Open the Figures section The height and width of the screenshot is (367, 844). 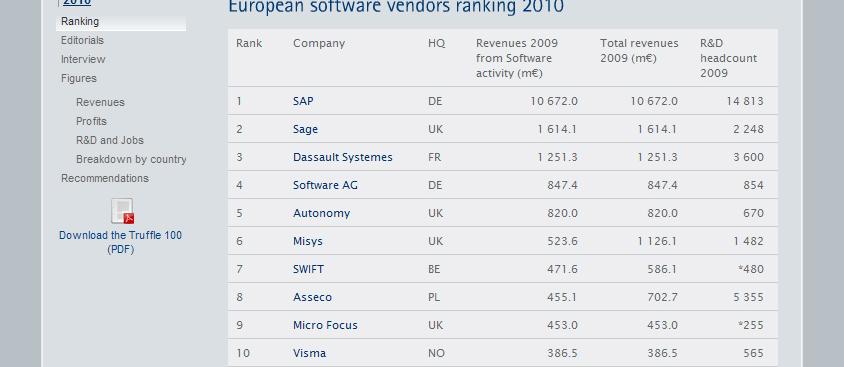click(x=79, y=79)
